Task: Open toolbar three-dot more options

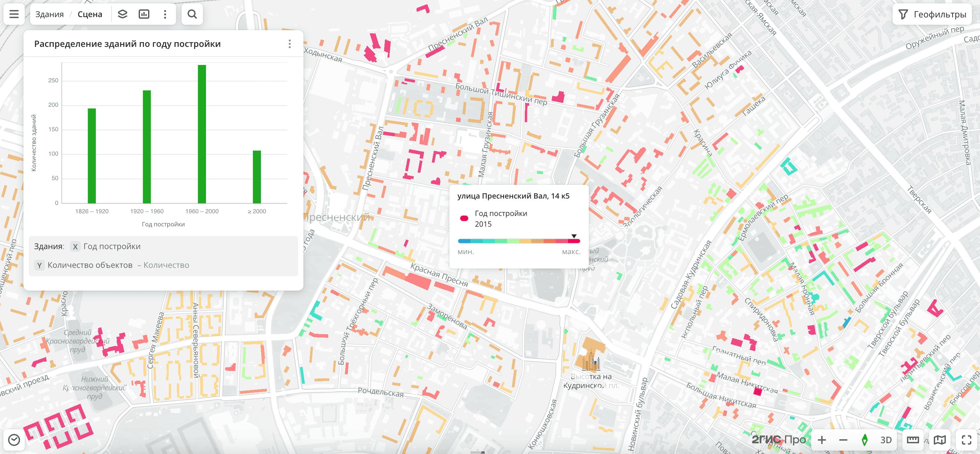Action: 165,14
